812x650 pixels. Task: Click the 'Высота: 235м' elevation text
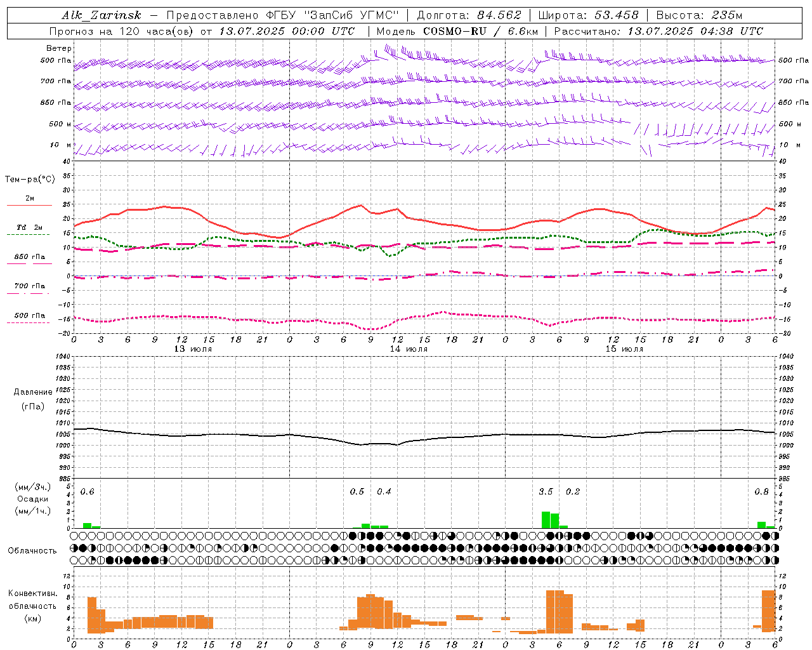(x=699, y=15)
